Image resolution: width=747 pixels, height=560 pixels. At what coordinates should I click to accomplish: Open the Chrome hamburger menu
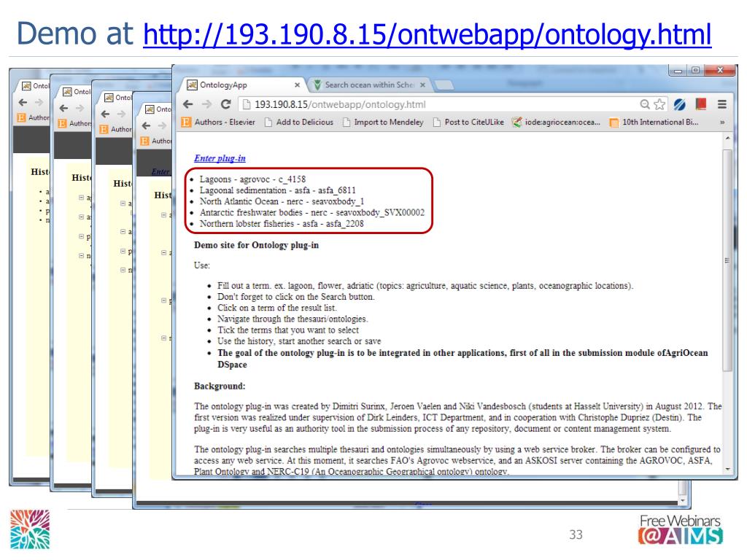click(722, 104)
